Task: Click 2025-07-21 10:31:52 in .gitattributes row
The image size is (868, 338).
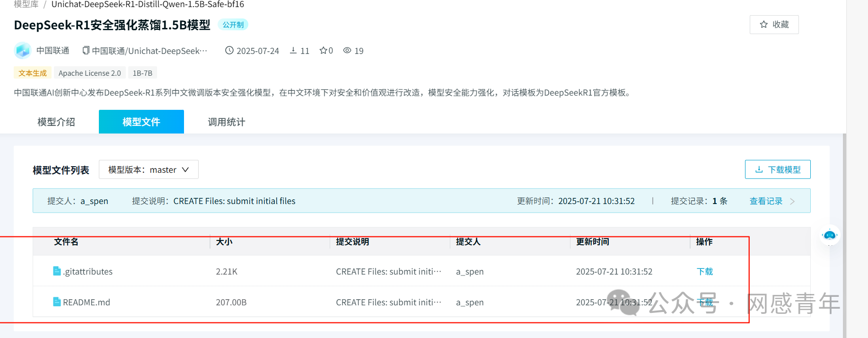Action: [614, 271]
